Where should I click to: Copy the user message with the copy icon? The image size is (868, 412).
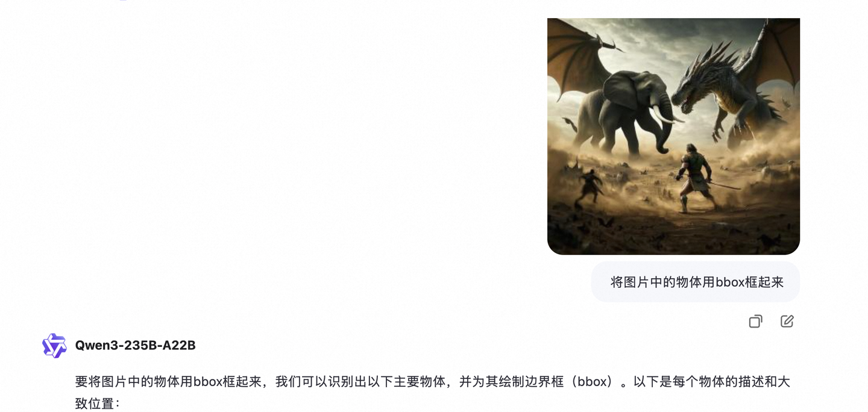click(x=755, y=321)
